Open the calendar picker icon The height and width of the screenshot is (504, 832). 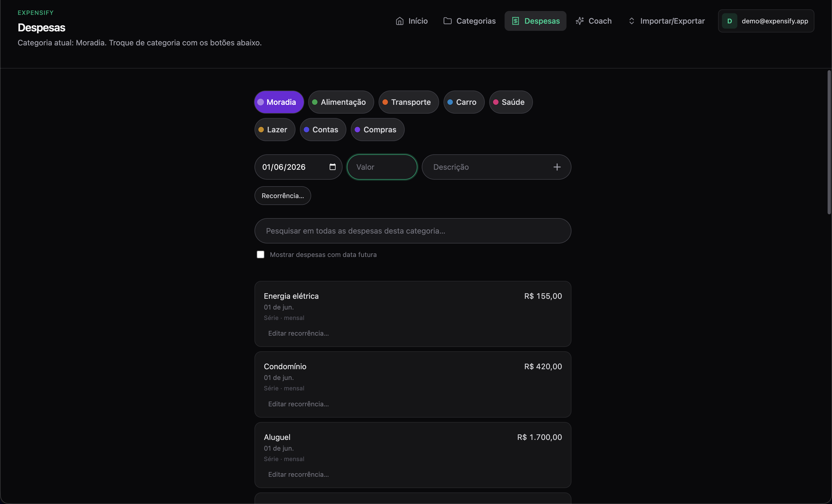[332, 167]
